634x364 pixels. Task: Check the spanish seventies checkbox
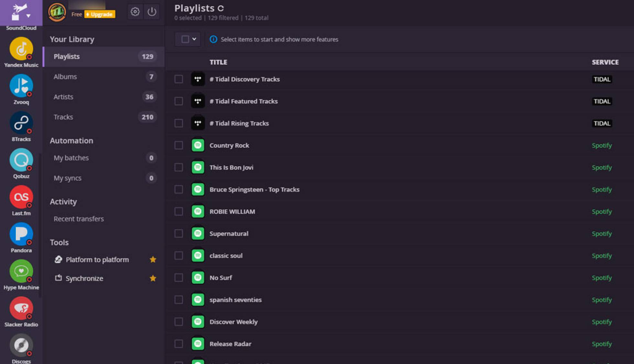click(x=179, y=300)
